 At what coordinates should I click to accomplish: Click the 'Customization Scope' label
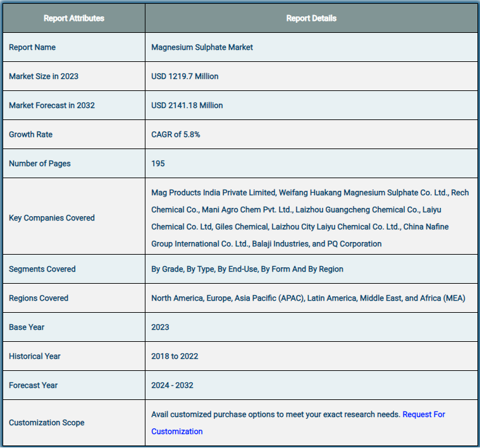pyautogui.click(x=47, y=423)
